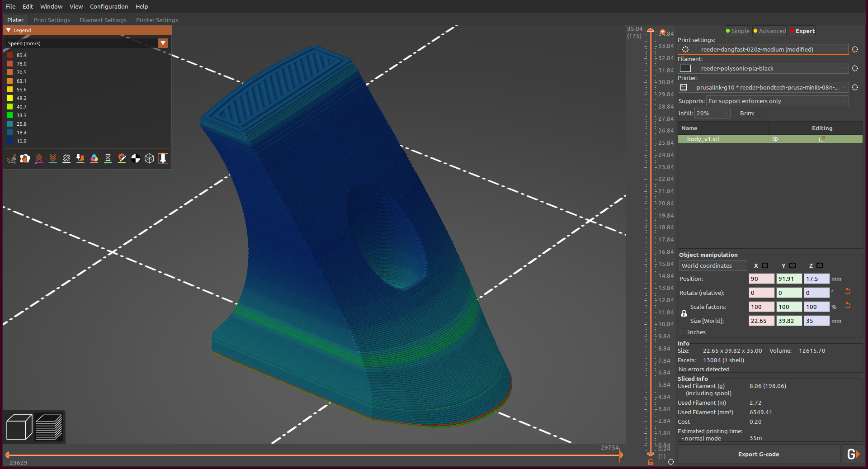868x469 pixels.
Task: Click the editing icon for body_v1.stl
Action: click(822, 139)
